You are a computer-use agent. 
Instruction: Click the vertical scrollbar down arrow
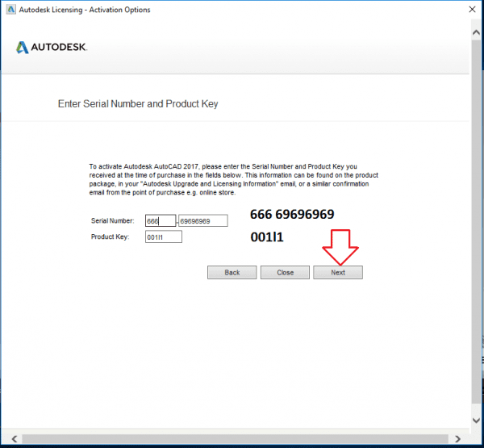(x=476, y=421)
